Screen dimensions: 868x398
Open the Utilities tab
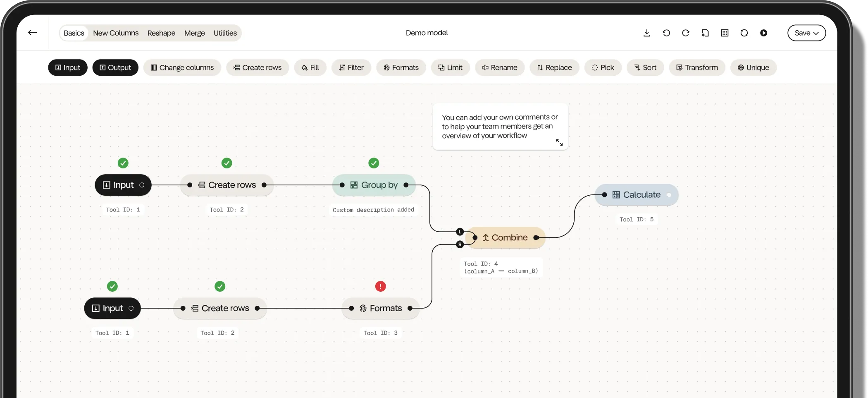click(x=225, y=33)
